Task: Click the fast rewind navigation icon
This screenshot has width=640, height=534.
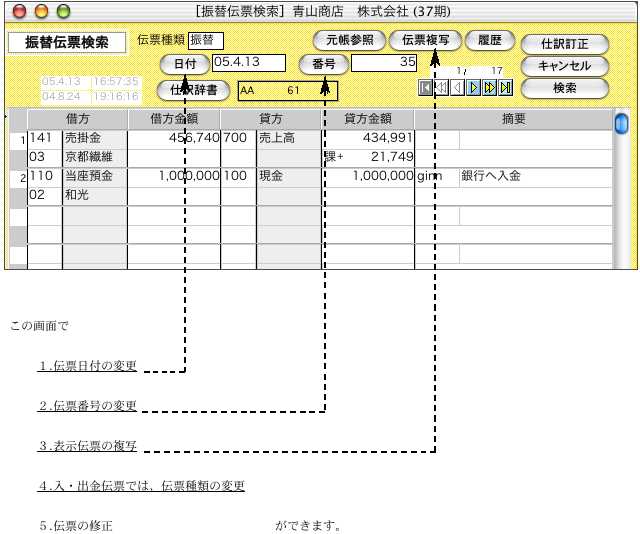Action: click(x=441, y=88)
